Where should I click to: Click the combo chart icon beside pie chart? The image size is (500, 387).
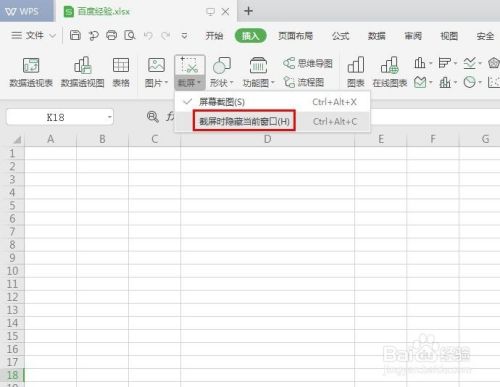click(445, 82)
